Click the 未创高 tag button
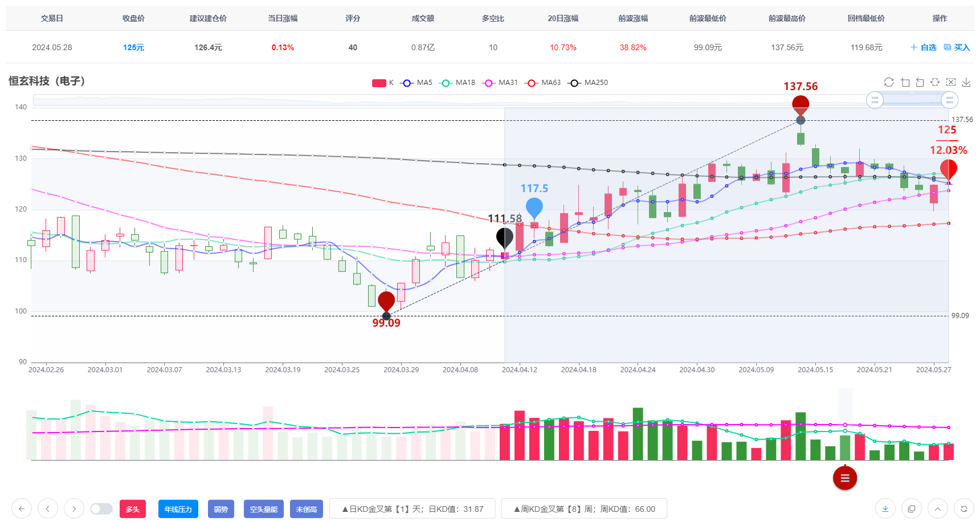The image size is (980, 521). click(x=307, y=509)
